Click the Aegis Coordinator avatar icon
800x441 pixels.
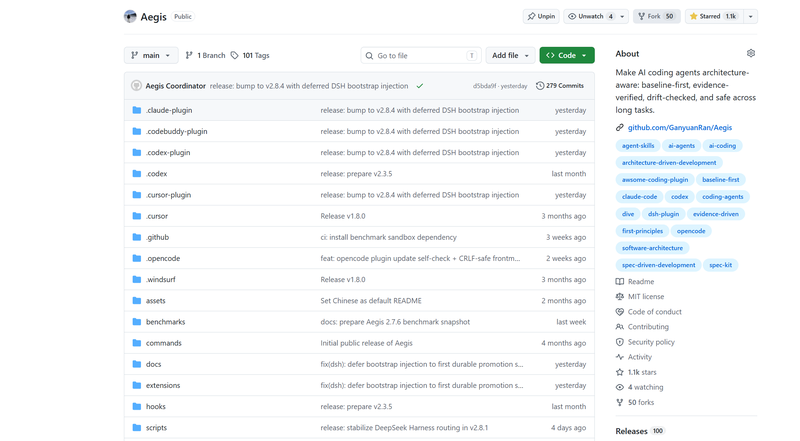click(136, 86)
